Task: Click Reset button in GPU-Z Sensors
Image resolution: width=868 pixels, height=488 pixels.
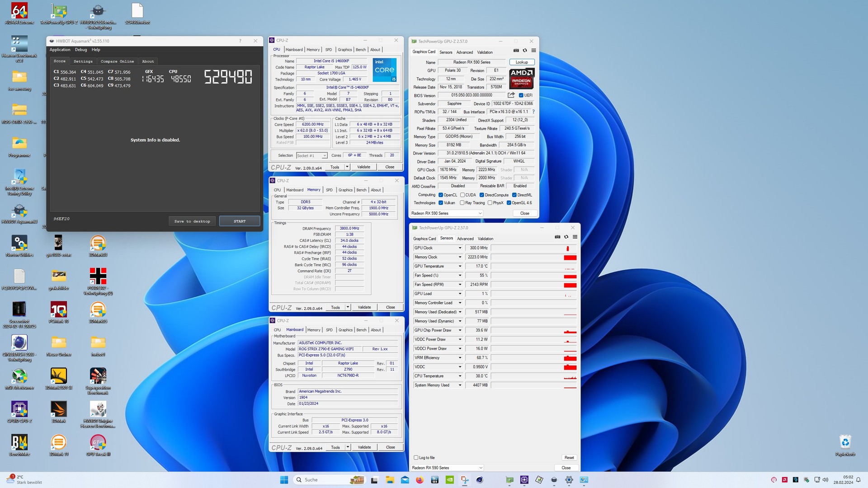Action: pos(569,458)
